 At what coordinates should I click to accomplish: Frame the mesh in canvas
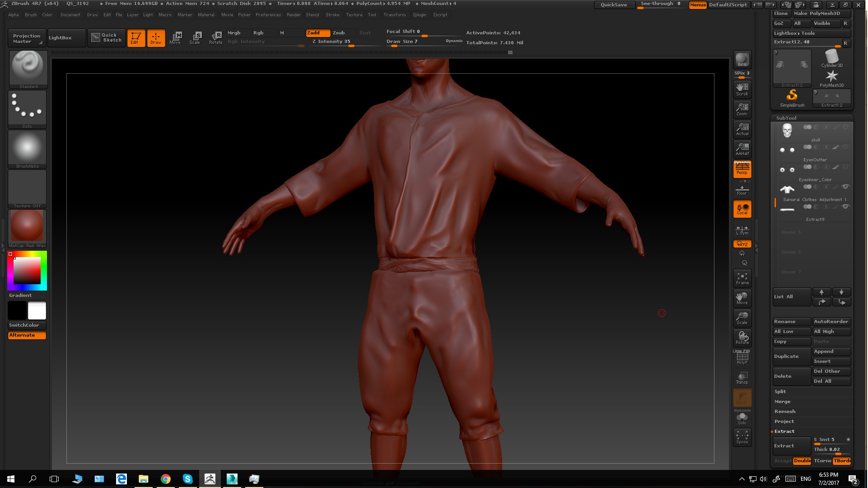[x=743, y=278]
